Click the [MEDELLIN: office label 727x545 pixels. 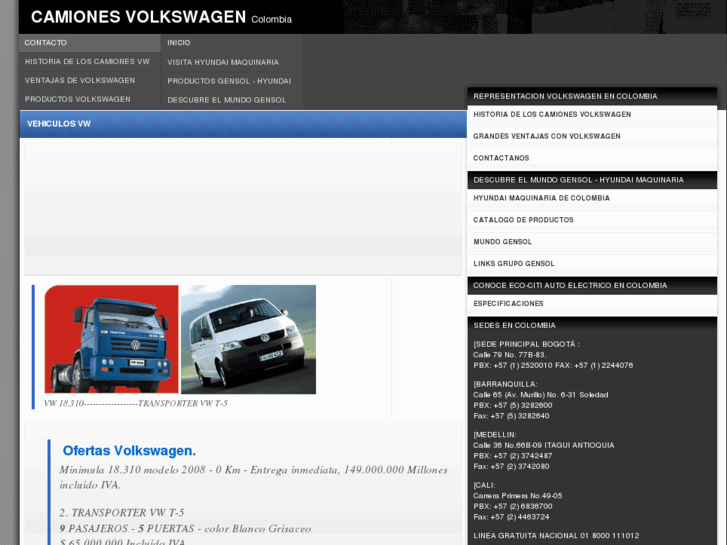(x=495, y=435)
